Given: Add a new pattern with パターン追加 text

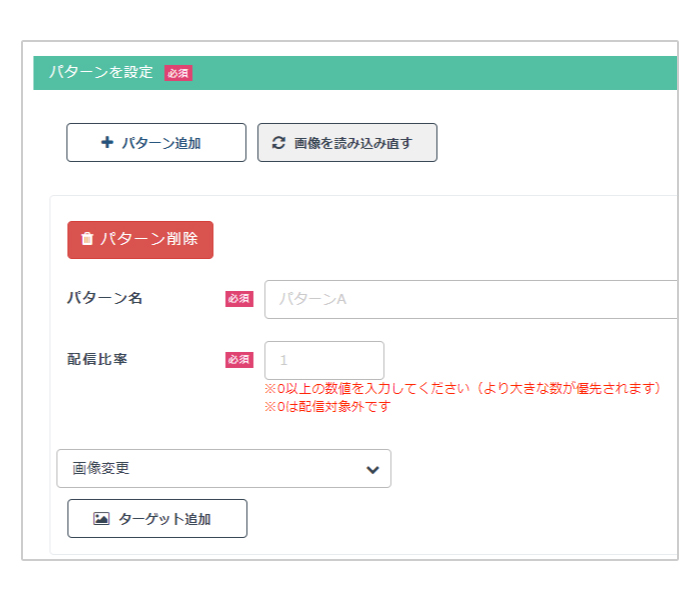Looking at the screenshot, I should [x=161, y=143].
